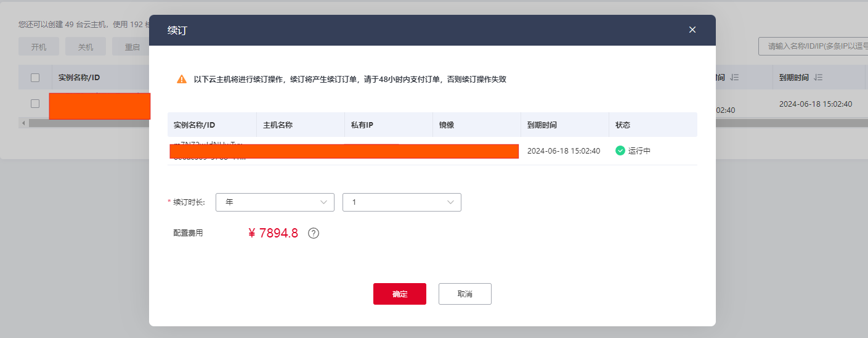This screenshot has height=338, width=868.
Task: Click the orange warning triangle icon
Action: [181, 80]
